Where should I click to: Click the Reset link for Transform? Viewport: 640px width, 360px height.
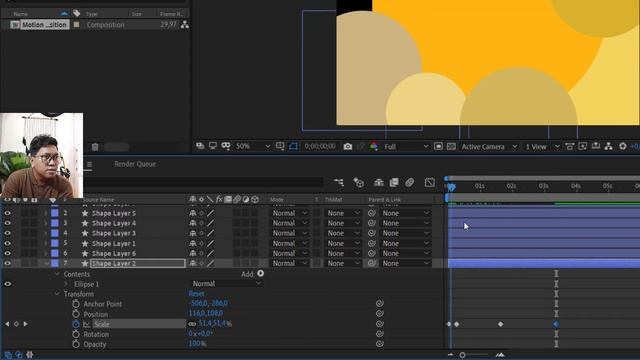[x=196, y=294]
